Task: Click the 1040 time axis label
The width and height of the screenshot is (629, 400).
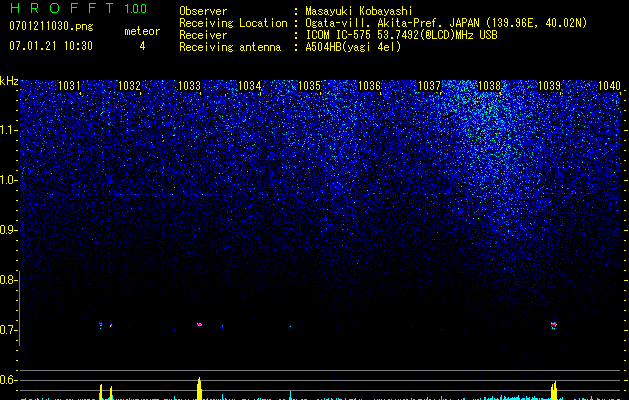Action: (x=609, y=85)
